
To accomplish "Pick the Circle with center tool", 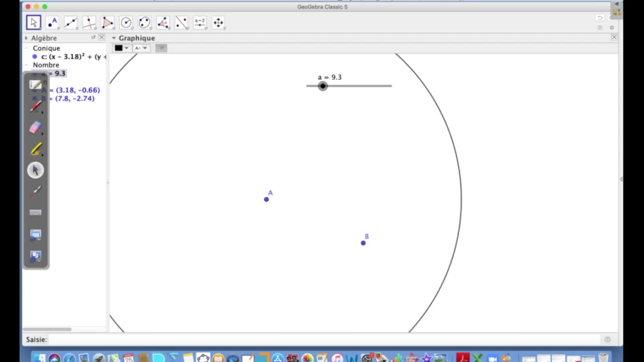I will 126,22.
